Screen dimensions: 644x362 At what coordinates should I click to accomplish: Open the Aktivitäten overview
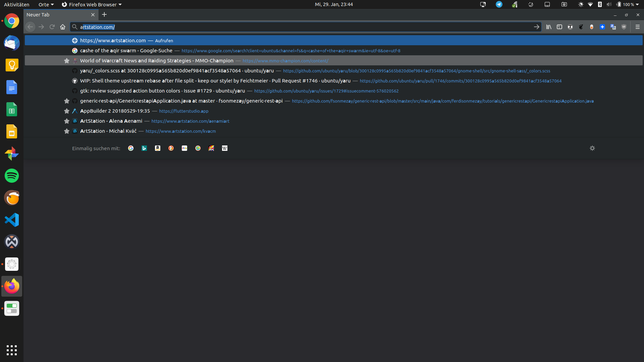(16, 4)
